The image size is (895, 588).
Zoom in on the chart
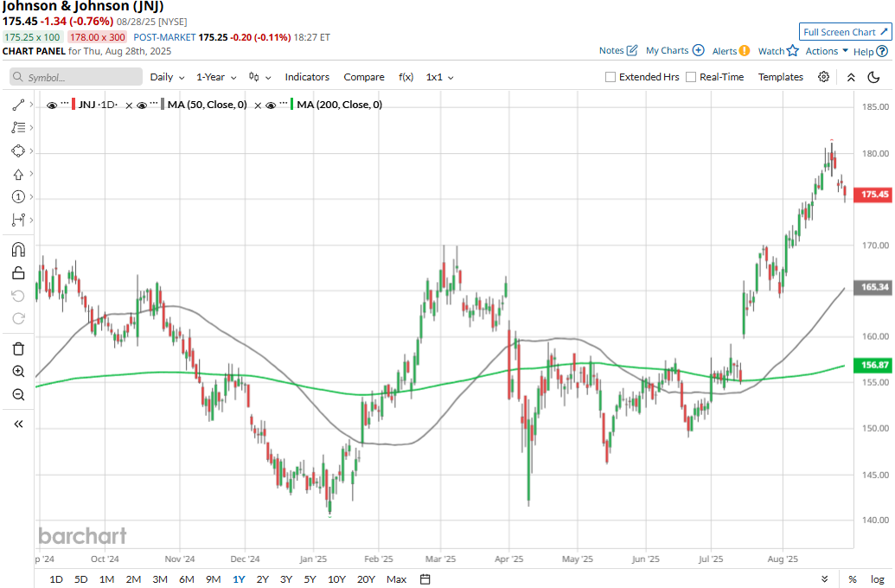[18, 372]
